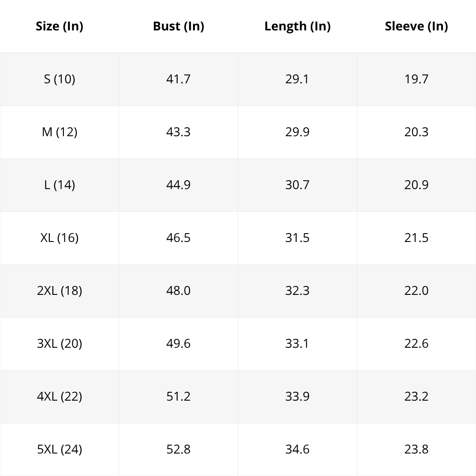Select the 3XL (20) row label
The width and height of the screenshot is (476, 476).
click(59, 344)
